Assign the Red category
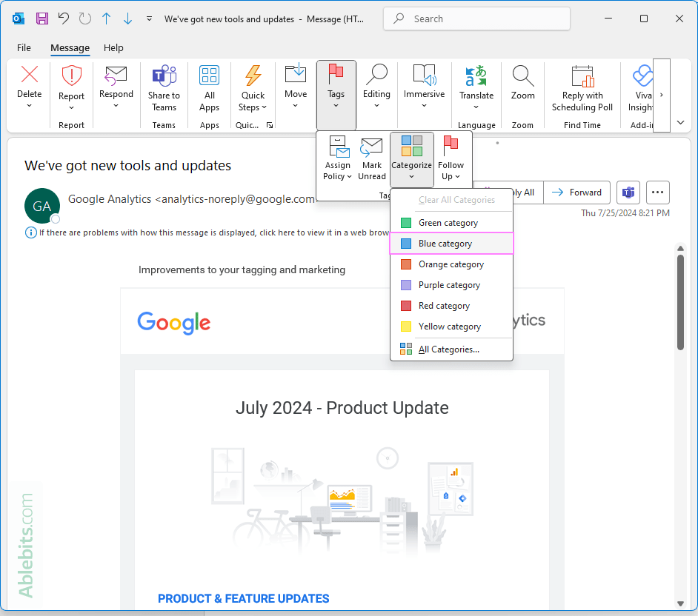Viewport: 698px width, 616px height. (445, 305)
